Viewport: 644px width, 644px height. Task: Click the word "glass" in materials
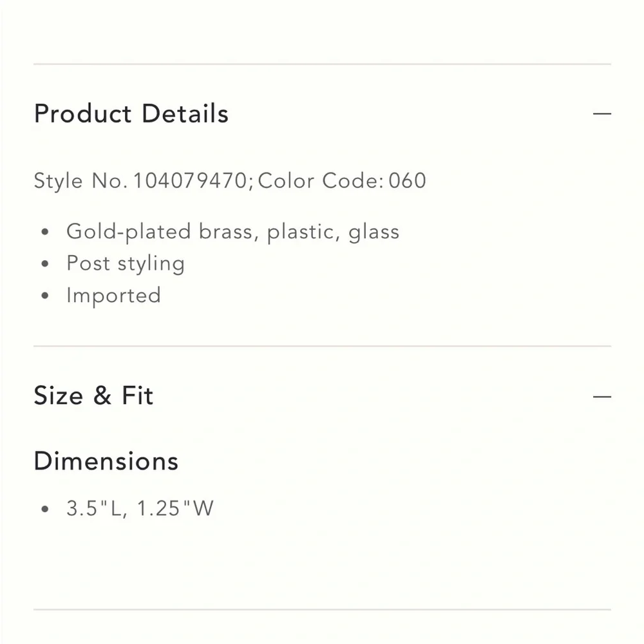[374, 232]
